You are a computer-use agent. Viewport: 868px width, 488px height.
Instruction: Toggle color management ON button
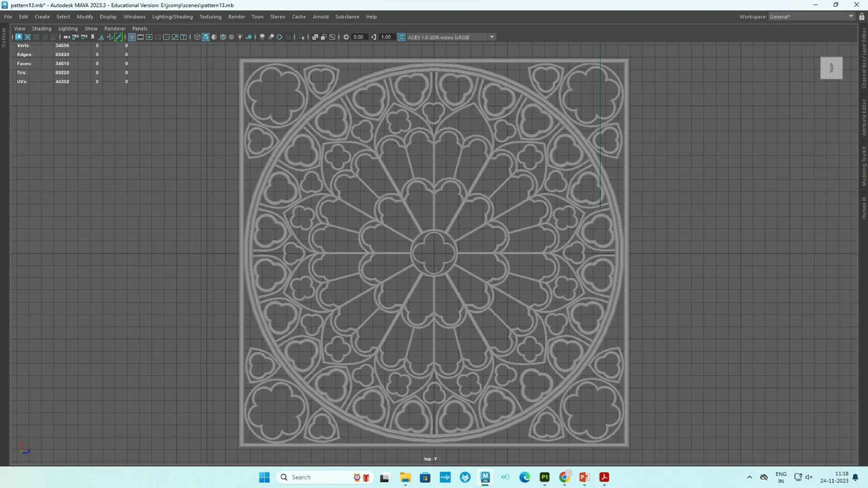tap(401, 37)
